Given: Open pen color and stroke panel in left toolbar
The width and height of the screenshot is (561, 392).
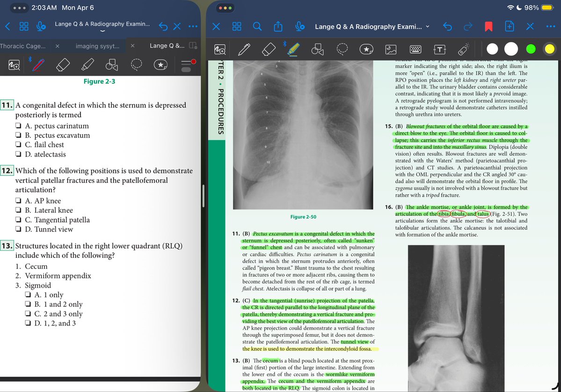Looking at the screenshot, I should pos(189,65).
